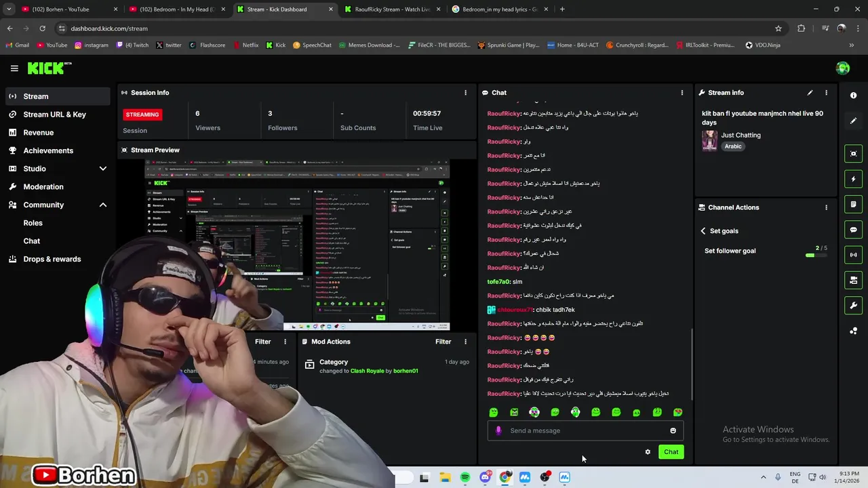
Task: Open Roles under Community
Action: 33,223
